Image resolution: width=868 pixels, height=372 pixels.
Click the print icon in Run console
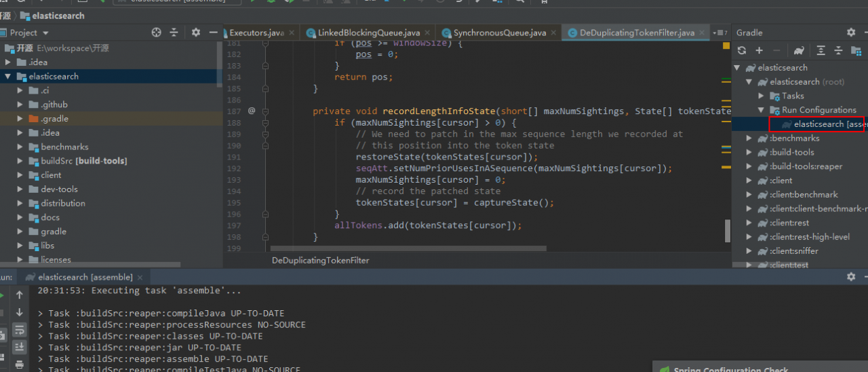click(20, 365)
